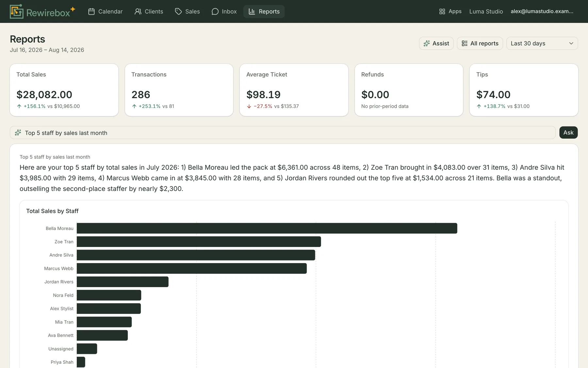Screen dimensions: 588x368
Task: Click the '$28,082.00' total sales value
Action: 44,95
